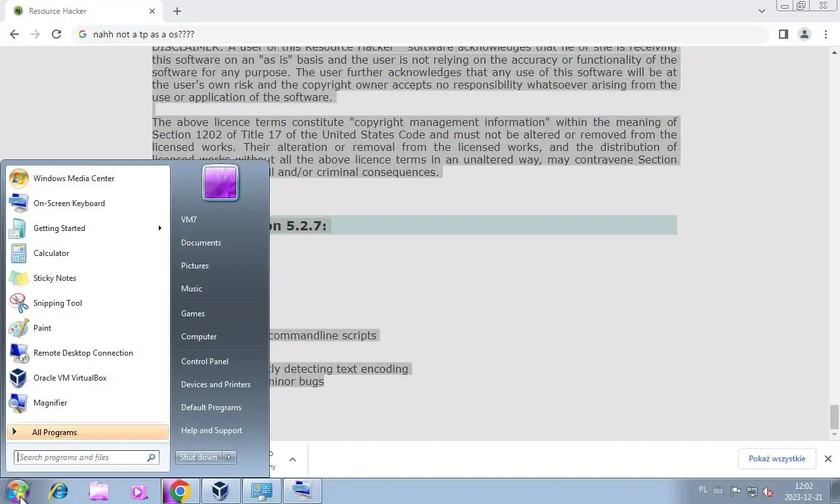840x504 pixels.
Task: Click the taskbar clock
Action: [804, 492]
